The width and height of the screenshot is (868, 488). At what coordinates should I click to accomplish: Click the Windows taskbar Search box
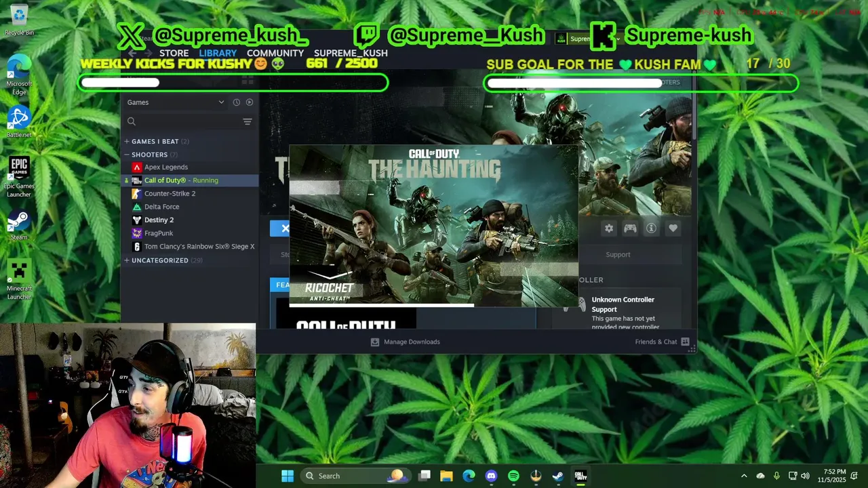click(354, 476)
